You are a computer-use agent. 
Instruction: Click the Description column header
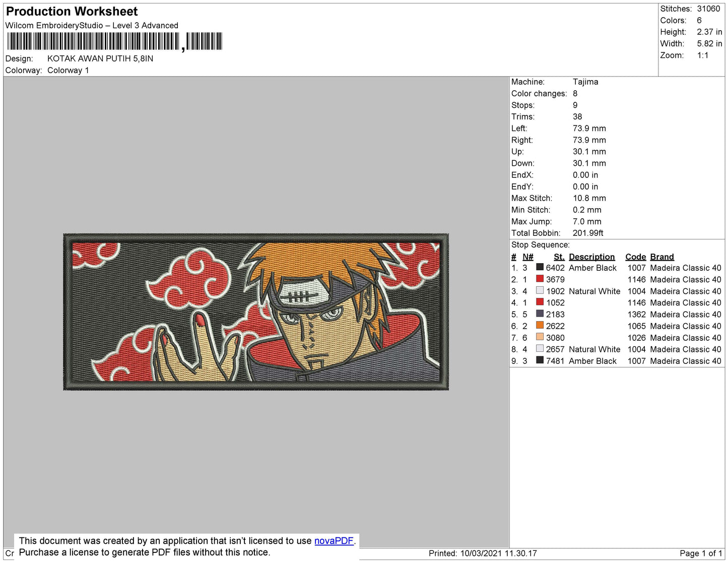[x=592, y=257]
